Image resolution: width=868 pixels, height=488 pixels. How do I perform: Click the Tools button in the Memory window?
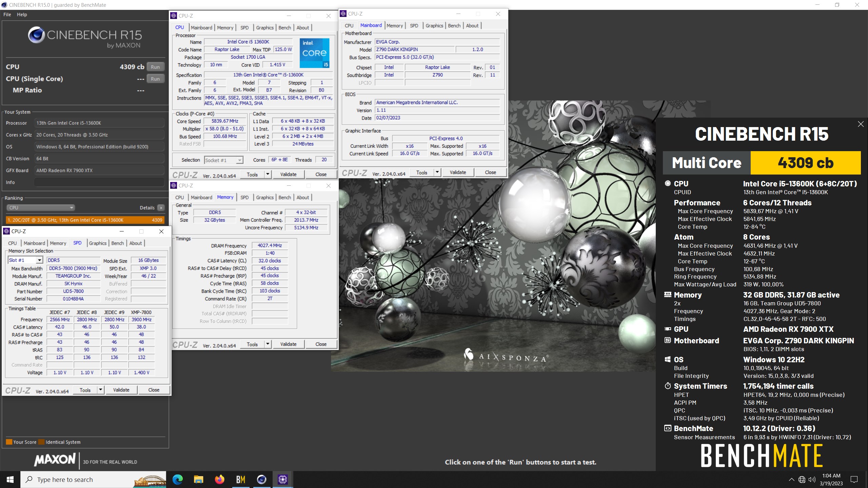pyautogui.click(x=252, y=344)
